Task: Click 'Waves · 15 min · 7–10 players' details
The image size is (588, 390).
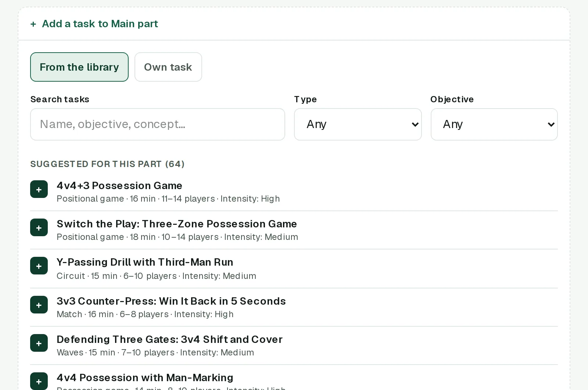Action: pos(155,352)
